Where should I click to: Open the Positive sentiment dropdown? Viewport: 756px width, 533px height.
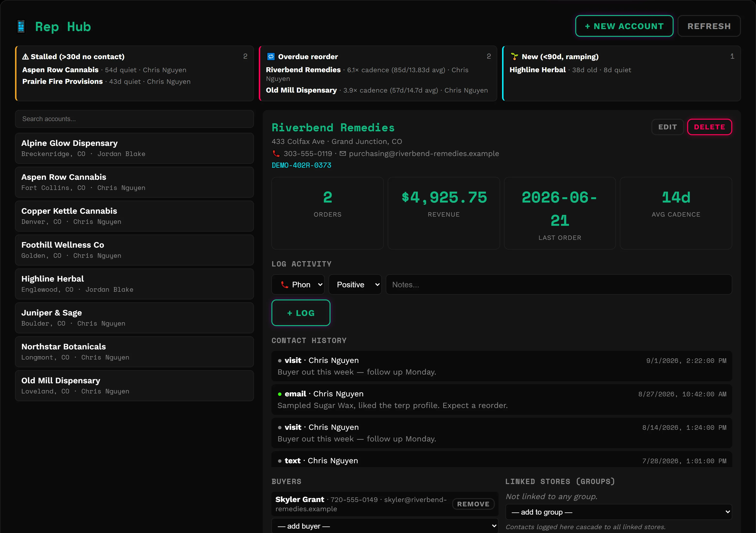(355, 284)
